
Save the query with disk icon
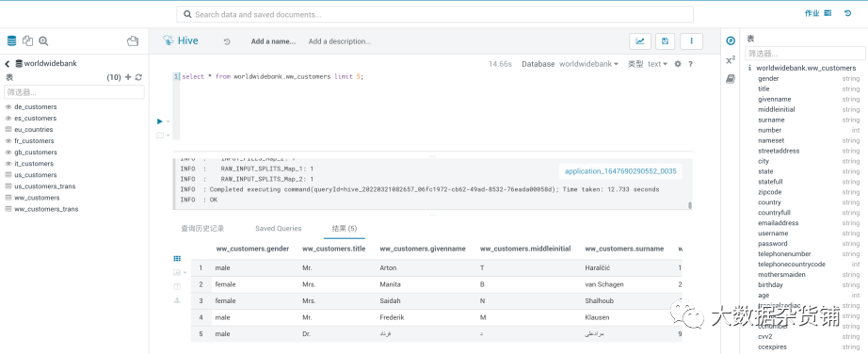click(x=666, y=41)
